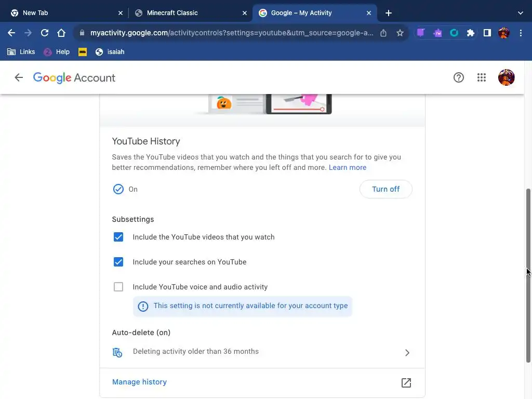The height and width of the screenshot is (399, 532).
Task: Click the Auto-delete (on) heading
Action: pyautogui.click(x=141, y=332)
